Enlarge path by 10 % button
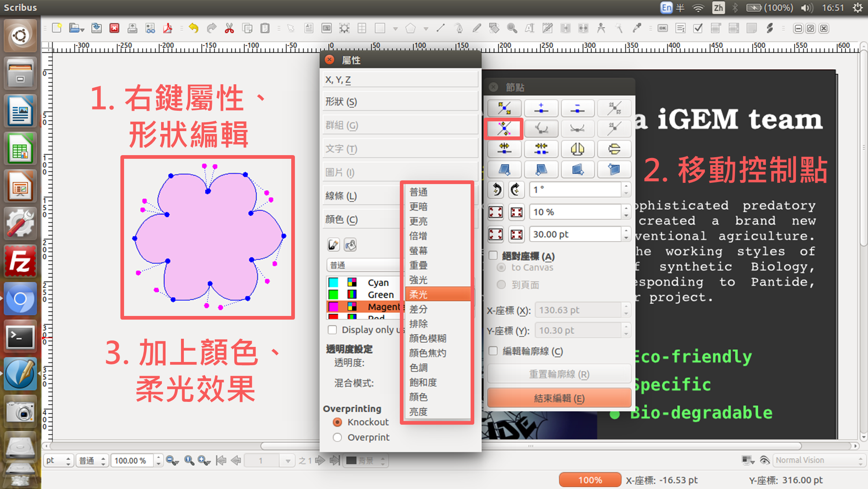The image size is (868, 489). tap(495, 212)
